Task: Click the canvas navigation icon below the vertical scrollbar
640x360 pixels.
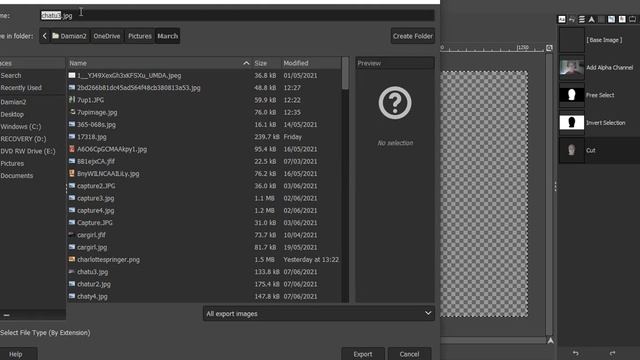Action: coord(550,340)
